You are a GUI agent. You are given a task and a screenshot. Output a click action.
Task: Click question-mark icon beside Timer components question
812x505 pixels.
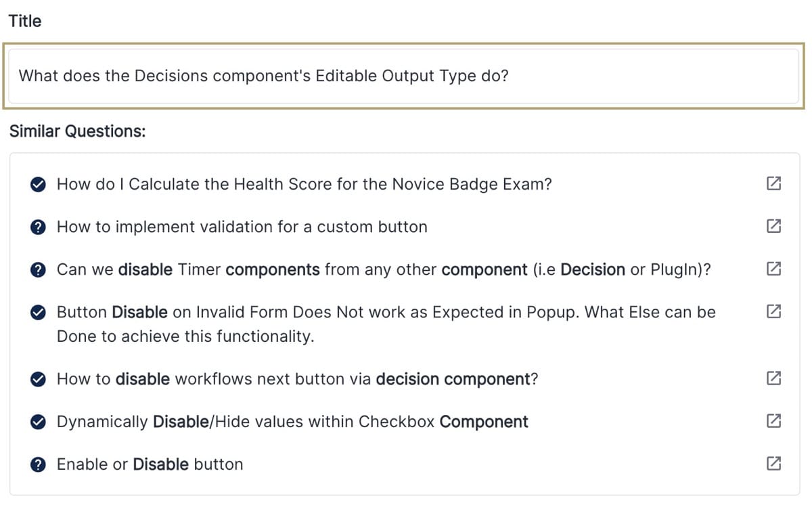(x=39, y=270)
